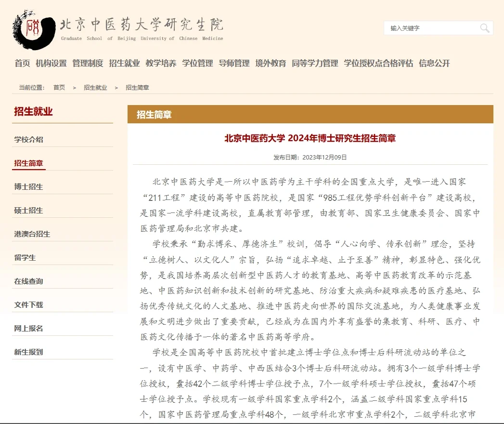Open the 同等学力管理 navigation menu
The width and height of the screenshot is (504, 424).
click(x=315, y=64)
